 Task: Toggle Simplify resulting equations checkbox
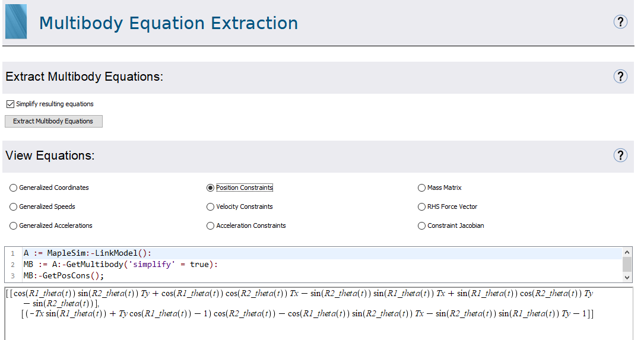coord(10,104)
